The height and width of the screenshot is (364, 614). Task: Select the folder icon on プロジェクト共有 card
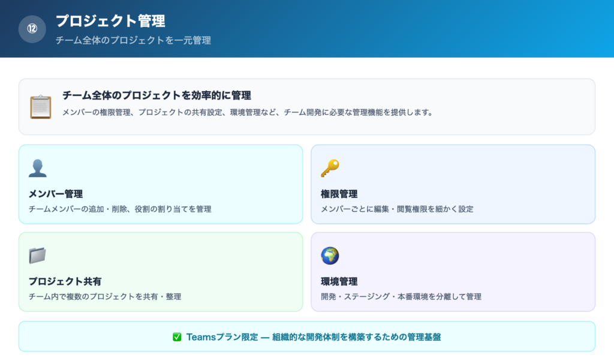tap(38, 256)
